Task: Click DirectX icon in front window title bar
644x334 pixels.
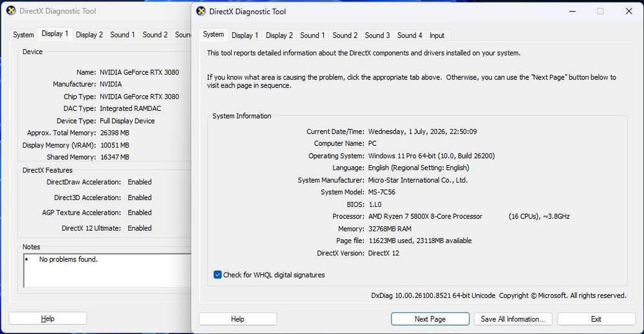Action: 201,12
